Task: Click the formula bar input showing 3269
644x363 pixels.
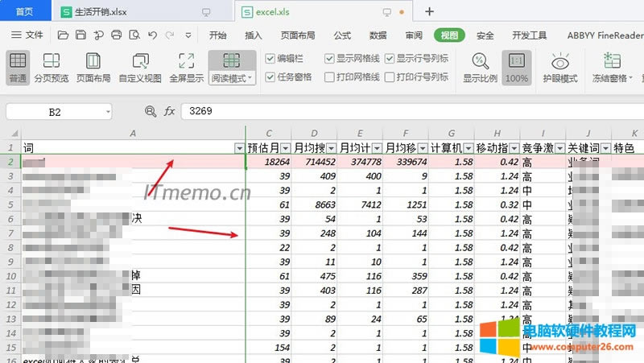Action: 402,112
